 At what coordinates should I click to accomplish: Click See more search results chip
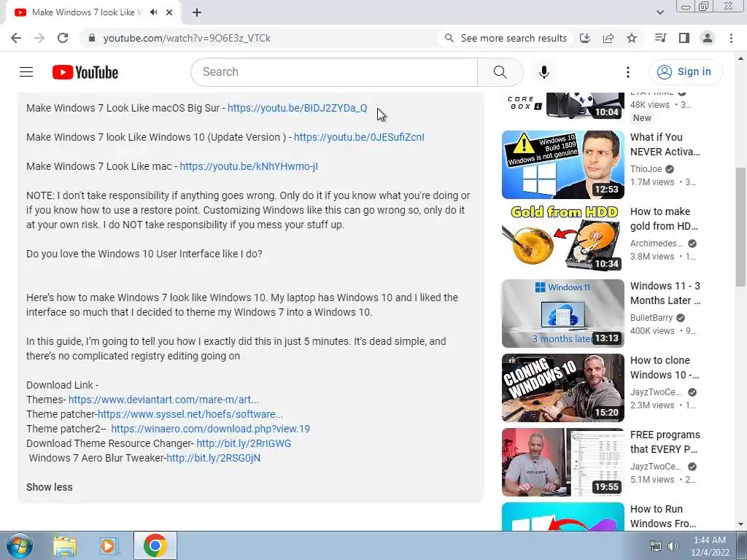coord(506,38)
